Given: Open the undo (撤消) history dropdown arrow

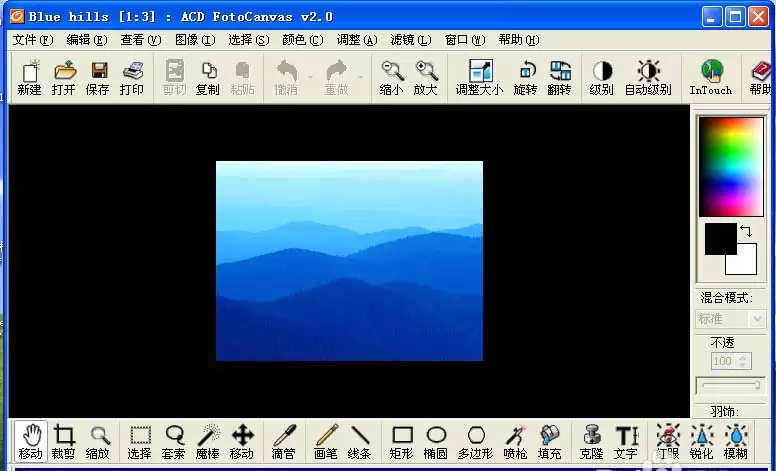Looking at the screenshot, I should 310,78.
